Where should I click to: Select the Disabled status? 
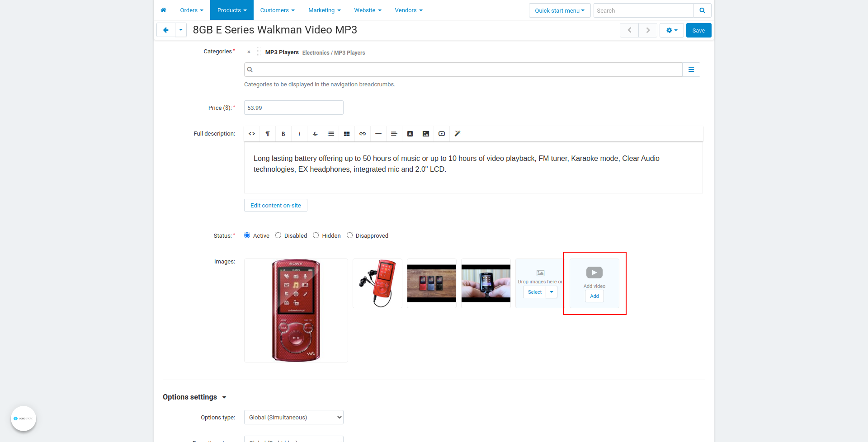(278, 235)
